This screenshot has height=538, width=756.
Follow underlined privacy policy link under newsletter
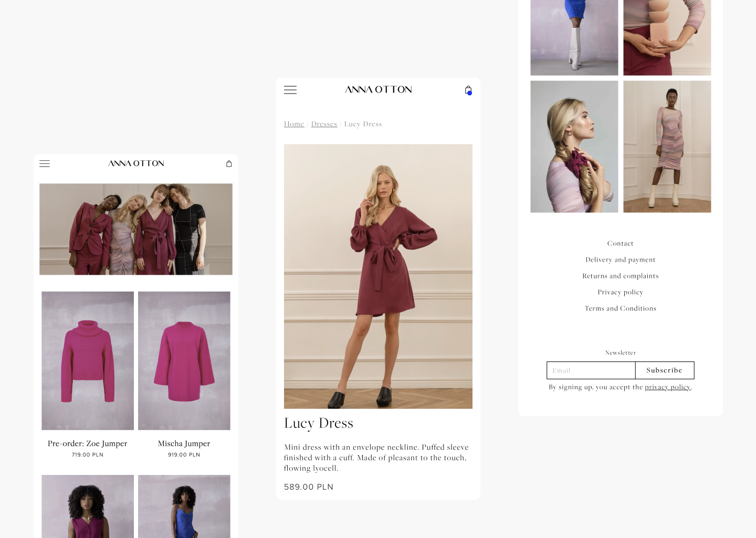tap(668, 387)
